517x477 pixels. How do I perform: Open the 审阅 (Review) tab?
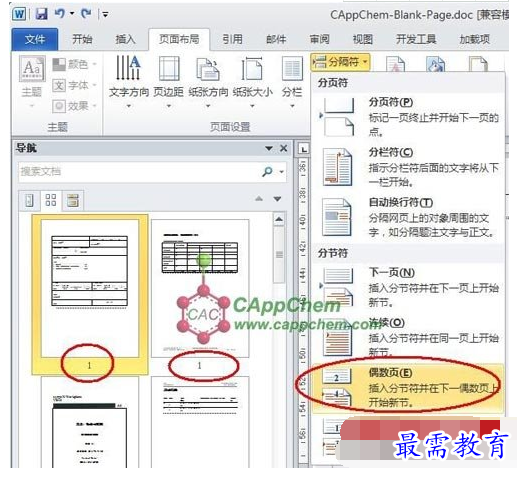click(319, 39)
